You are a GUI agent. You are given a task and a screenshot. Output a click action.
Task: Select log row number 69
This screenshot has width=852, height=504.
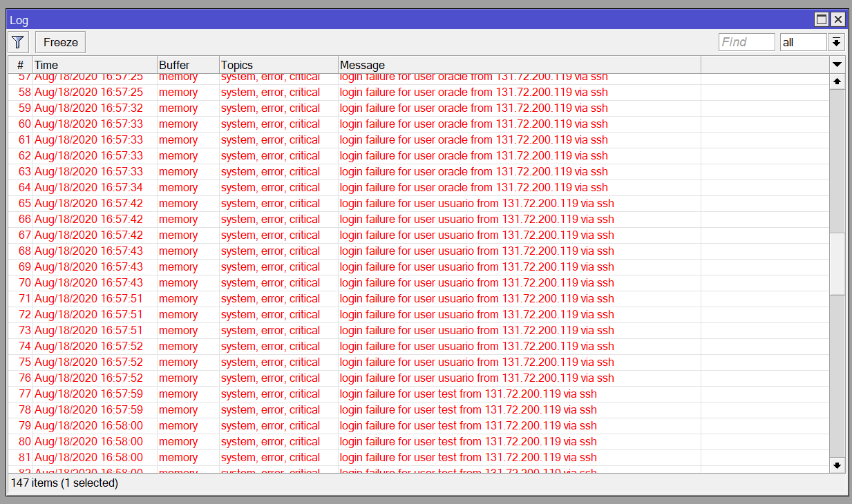[x=418, y=267]
